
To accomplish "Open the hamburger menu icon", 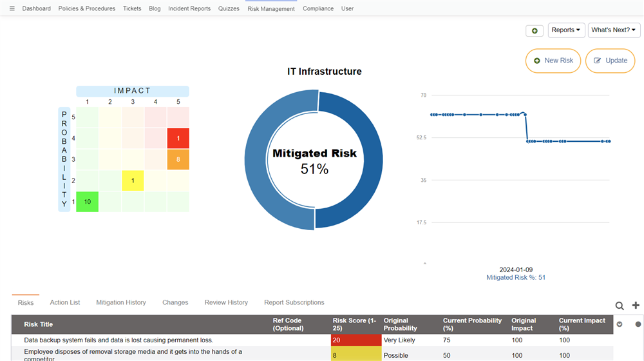I will [12, 8].
